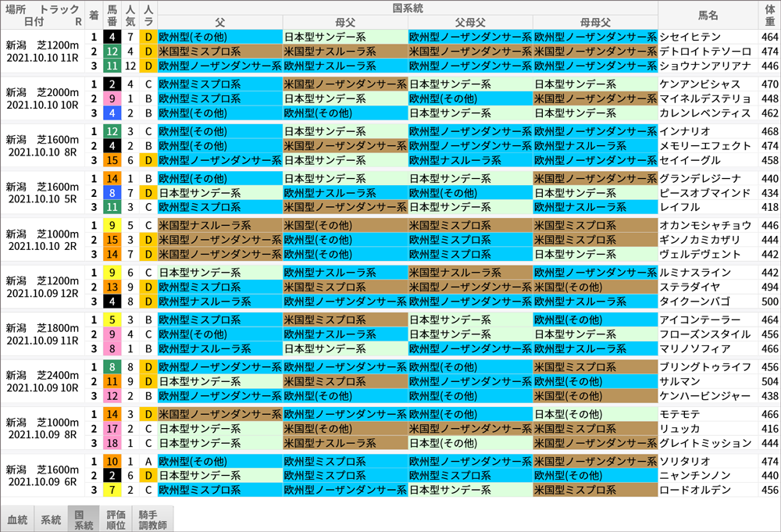The height and width of the screenshot is (532, 781).
Task: Click orange 14 badge in グランデレジーナ row
Action: click(x=112, y=178)
